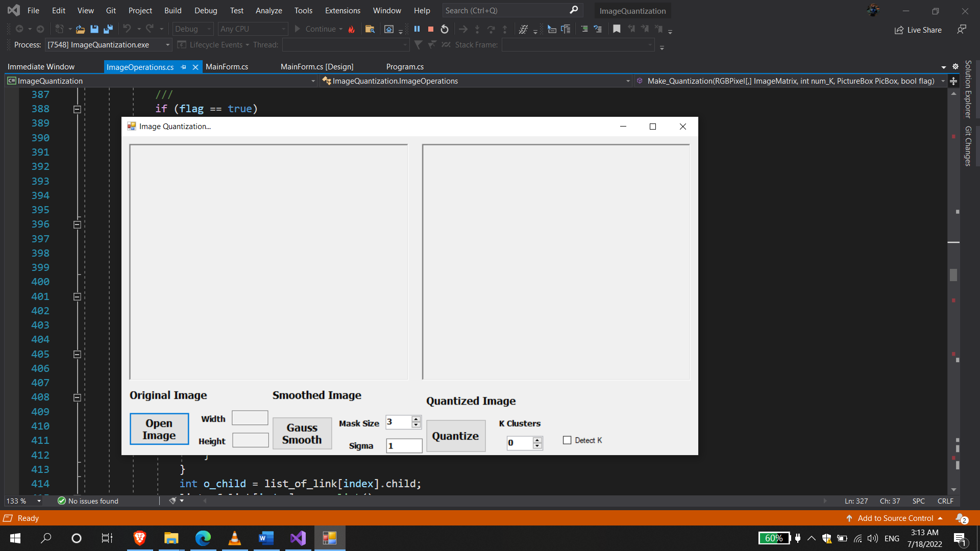Save the file with the floppy disk icon
Image resolution: width=980 pixels, height=551 pixels.
pyautogui.click(x=94, y=29)
